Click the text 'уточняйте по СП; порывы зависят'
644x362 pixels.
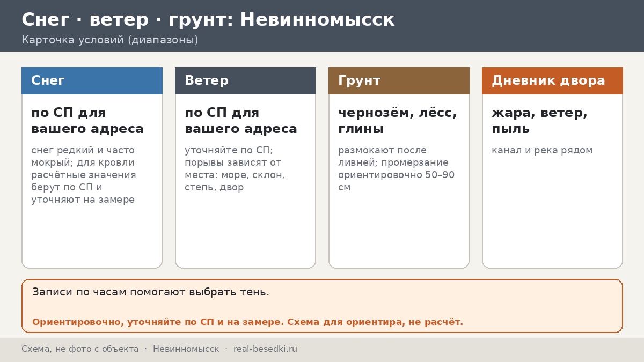click(x=233, y=157)
